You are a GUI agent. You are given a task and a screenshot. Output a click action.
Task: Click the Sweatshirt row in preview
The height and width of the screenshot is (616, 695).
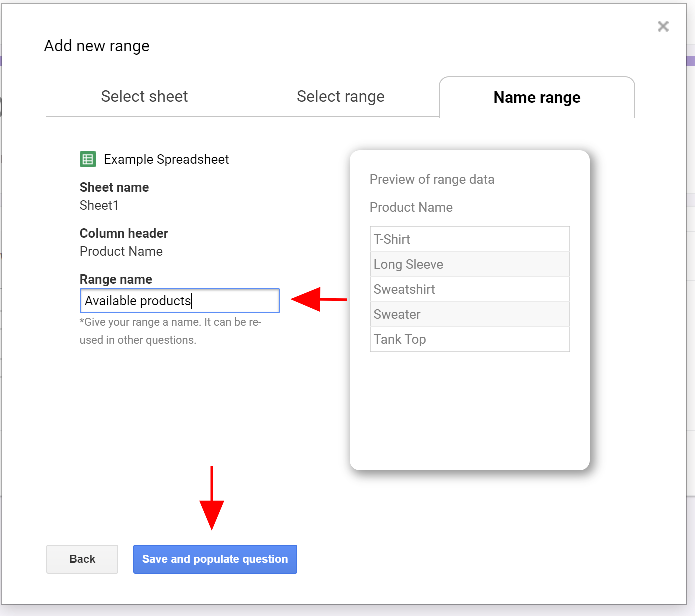(x=469, y=289)
